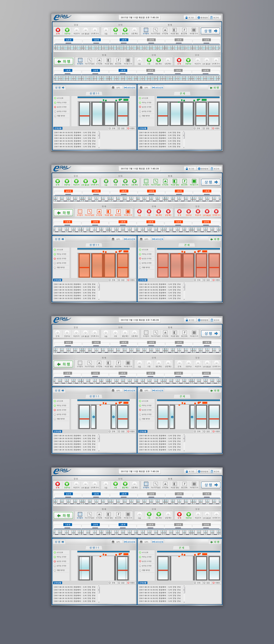The image size is (274, 644).
Task: Click left door arrow in third screen's 상행 1-1 view
Action: point(94,417)
